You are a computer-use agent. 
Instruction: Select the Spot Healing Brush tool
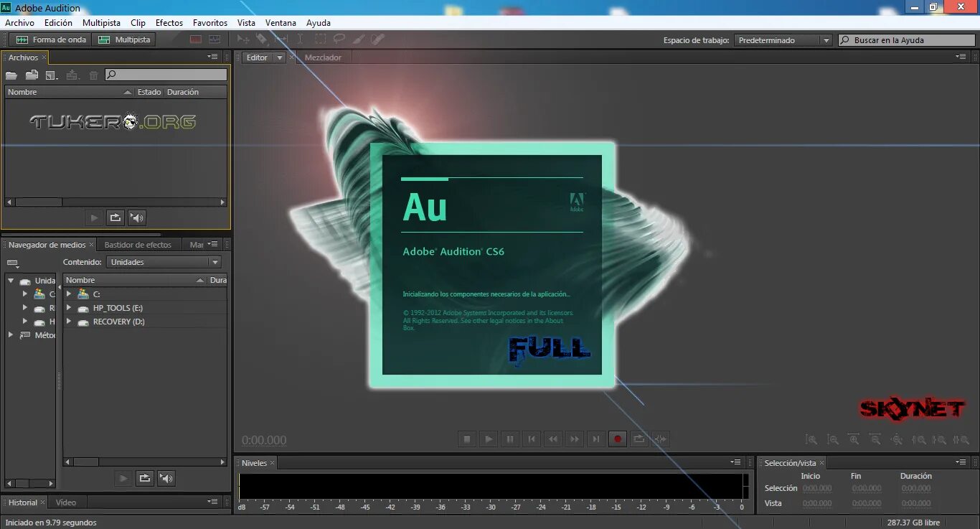point(377,40)
